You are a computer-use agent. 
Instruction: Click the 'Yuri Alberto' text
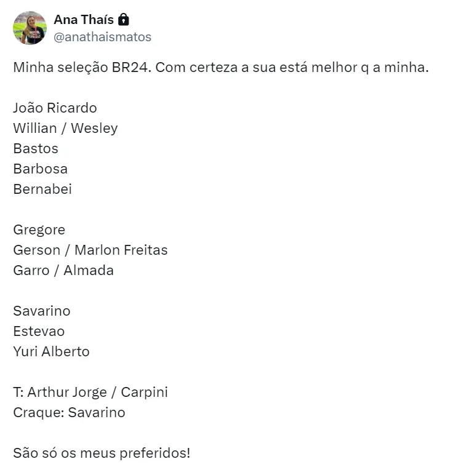coord(51,351)
